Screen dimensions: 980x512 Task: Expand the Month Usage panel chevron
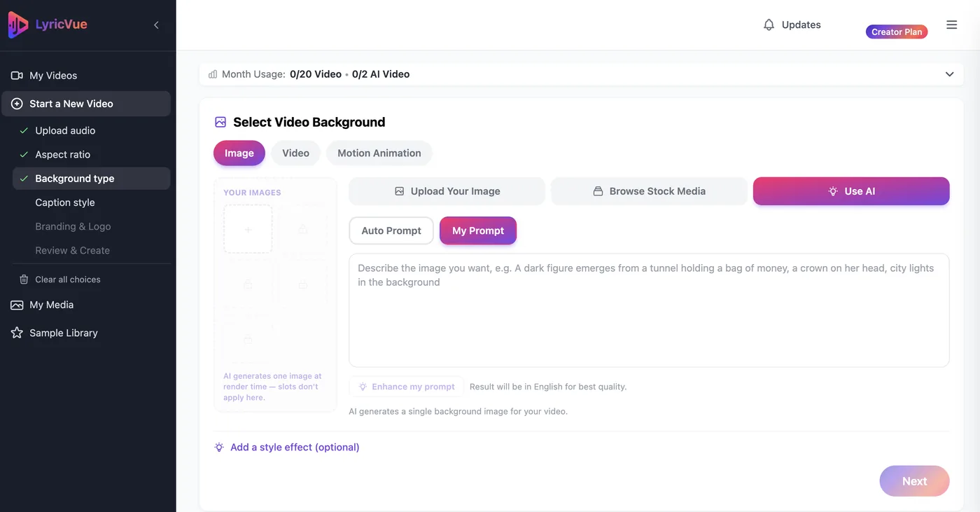tap(949, 74)
